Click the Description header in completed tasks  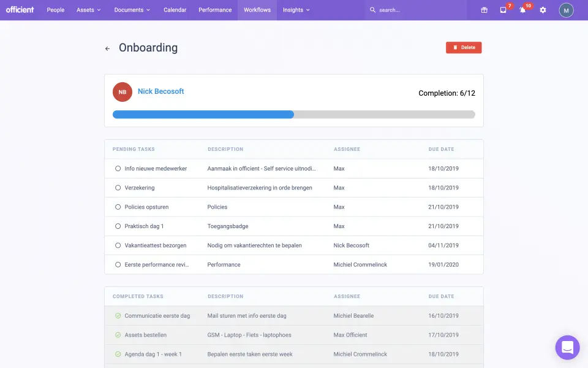(225, 296)
